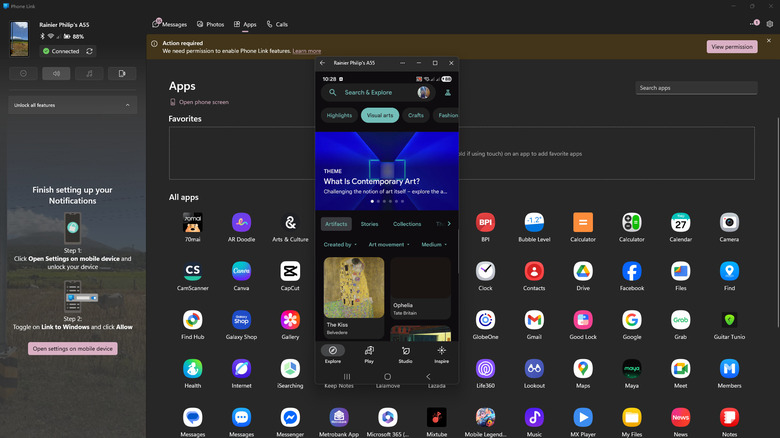Open the Gmail app
This screenshot has width=780, height=438.
tap(534, 320)
